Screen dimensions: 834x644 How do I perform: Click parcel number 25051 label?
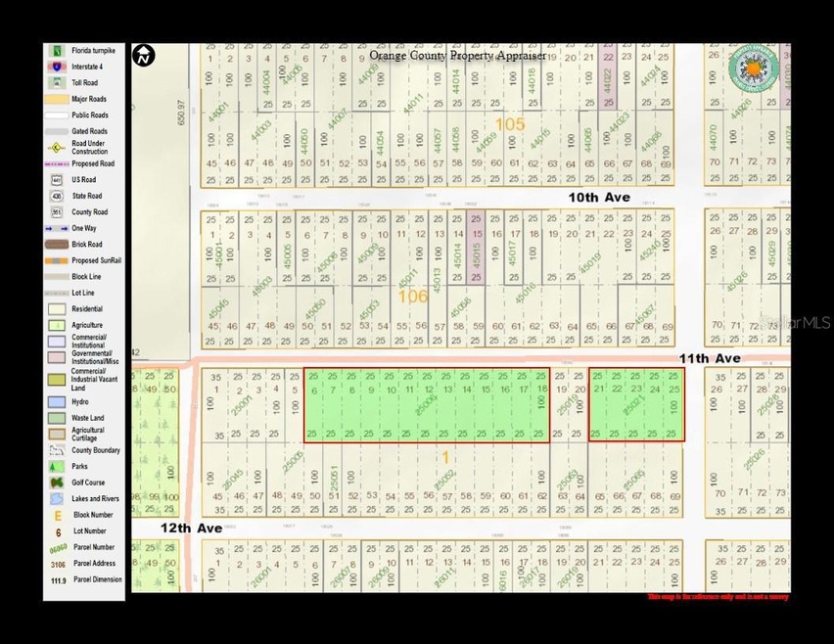pos(334,478)
